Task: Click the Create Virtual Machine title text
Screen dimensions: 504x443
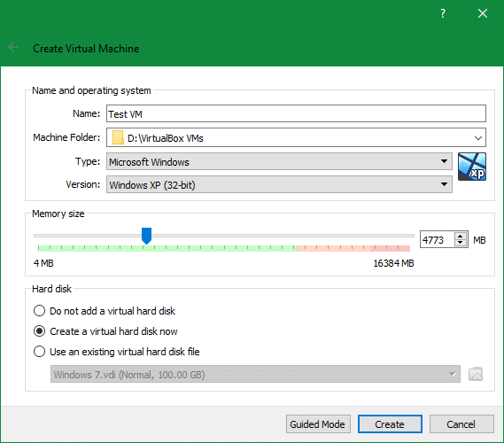Action: coord(86,49)
